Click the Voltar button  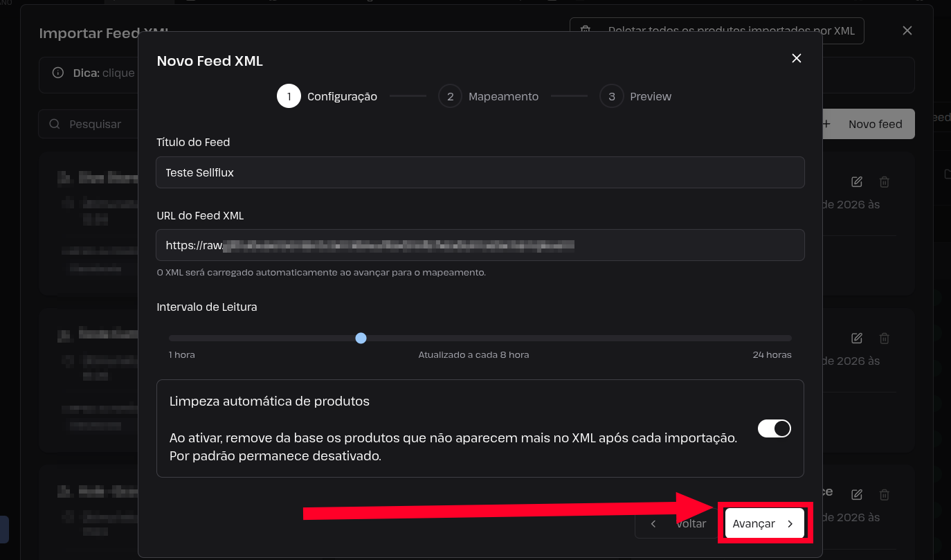coord(678,523)
